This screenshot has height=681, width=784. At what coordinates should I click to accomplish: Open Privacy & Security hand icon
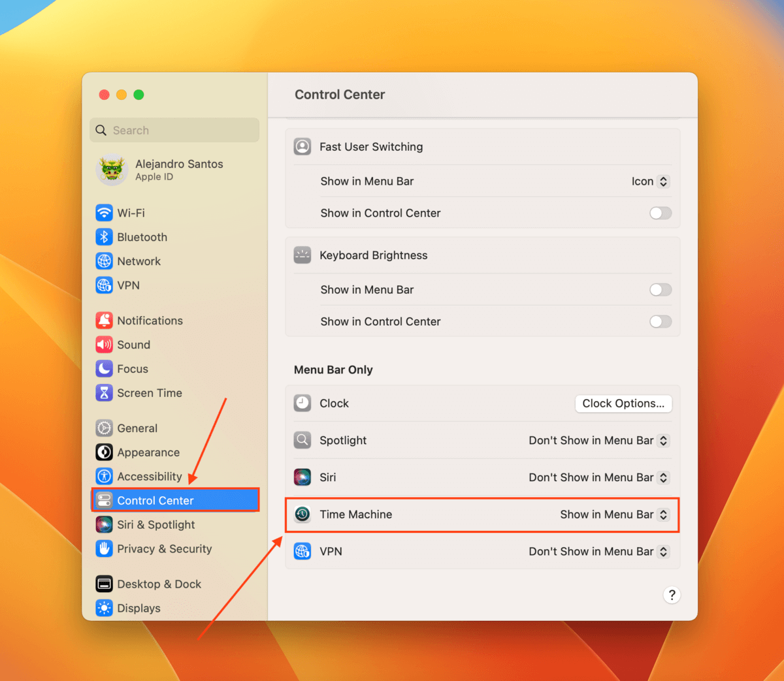(x=104, y=549)
